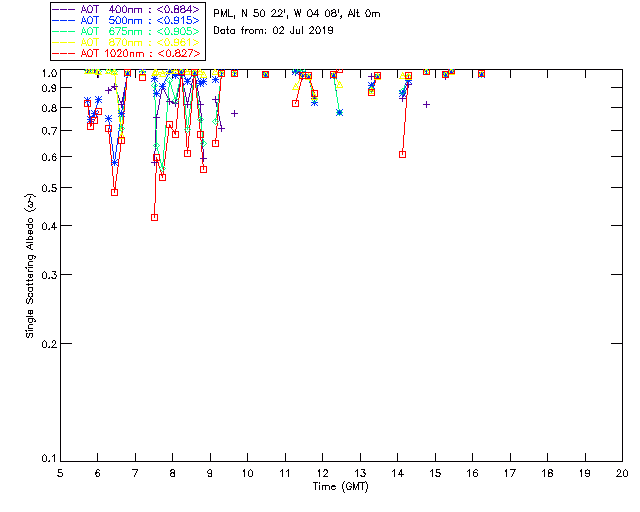Viewport: 640px width, 512px height.
Task: Click the y-axis tick label '0.6'
Action: (x=49, y=157)
